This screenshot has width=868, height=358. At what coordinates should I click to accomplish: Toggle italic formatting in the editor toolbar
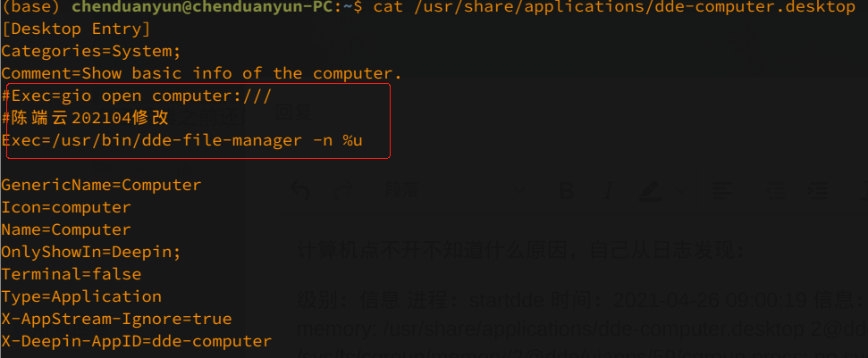pos(608,190)
